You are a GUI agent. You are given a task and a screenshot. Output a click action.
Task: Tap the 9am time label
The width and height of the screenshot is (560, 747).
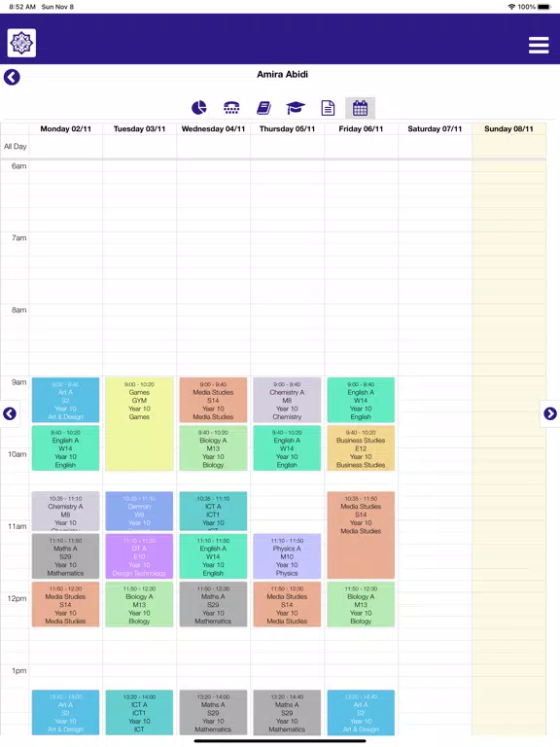[19, 382]
